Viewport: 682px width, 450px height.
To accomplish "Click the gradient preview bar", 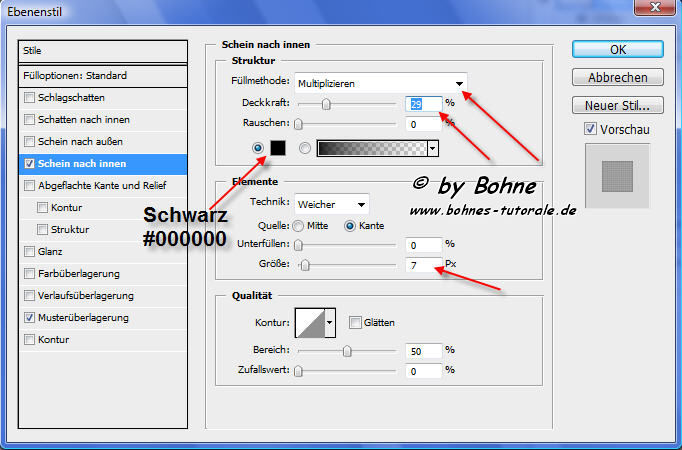I will click(x=370, y=148).
